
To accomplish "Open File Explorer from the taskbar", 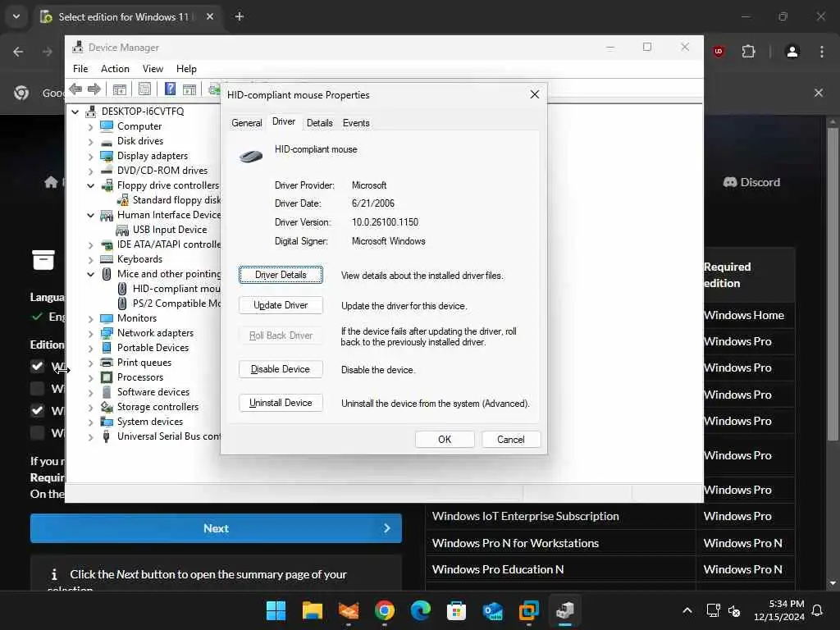I will point(313,610).
